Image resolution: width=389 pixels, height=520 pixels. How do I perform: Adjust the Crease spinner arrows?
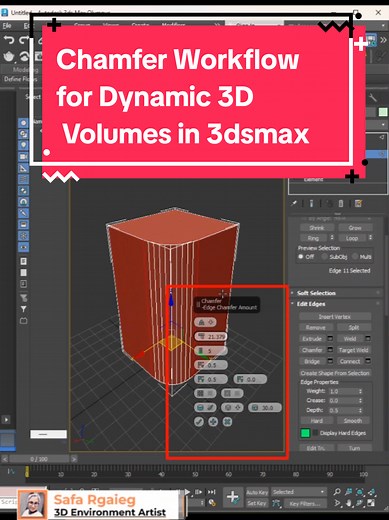tap(360, 400)
